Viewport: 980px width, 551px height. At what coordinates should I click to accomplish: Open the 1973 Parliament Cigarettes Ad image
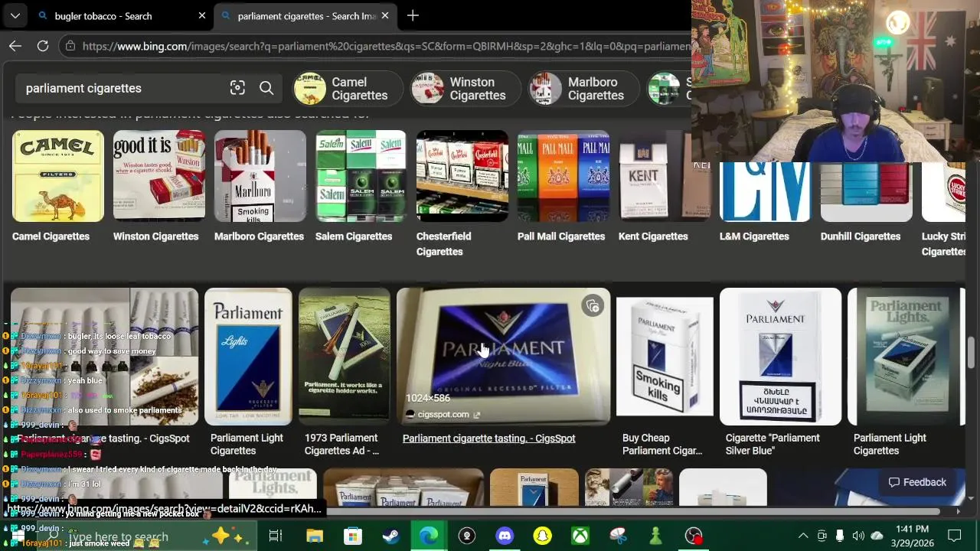click(x=345, y=357)
